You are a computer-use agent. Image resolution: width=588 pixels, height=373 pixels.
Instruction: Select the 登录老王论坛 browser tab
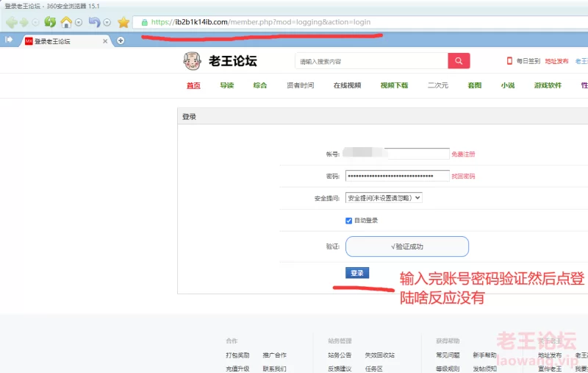64,41
